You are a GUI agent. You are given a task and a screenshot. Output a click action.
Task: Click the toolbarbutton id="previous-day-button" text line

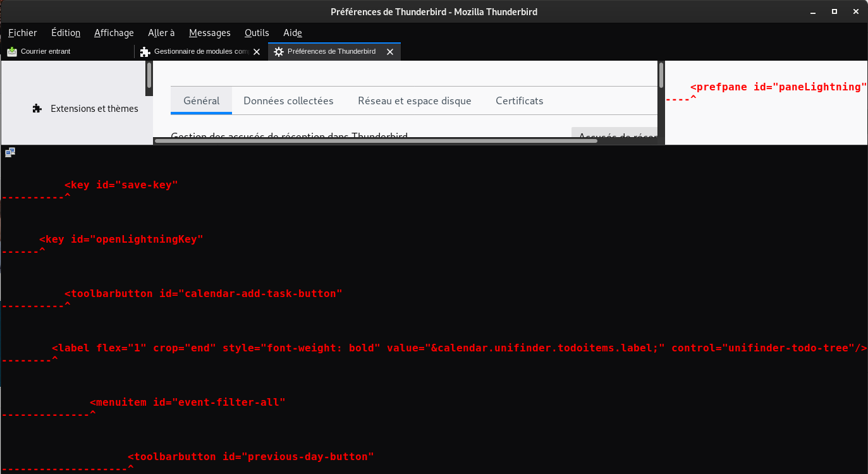click(x=251, y=457)
